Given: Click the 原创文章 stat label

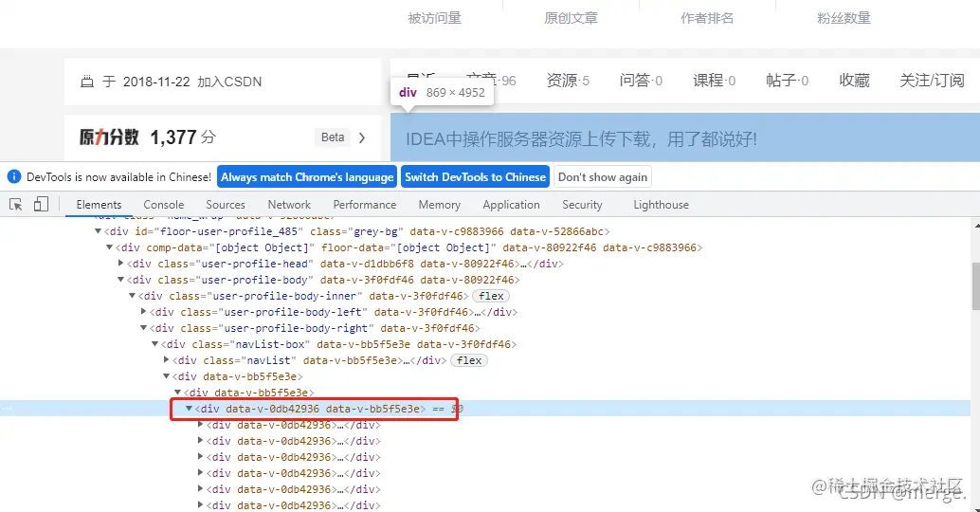Looking at the screenshot, I should 571,18.
